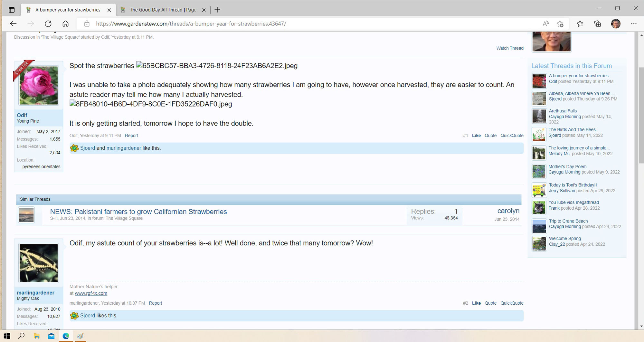This screenshot has width=644, height=342.
Task: Click the like flower icon beside 'Sjoerd likes this'
Action: [74, 316]
